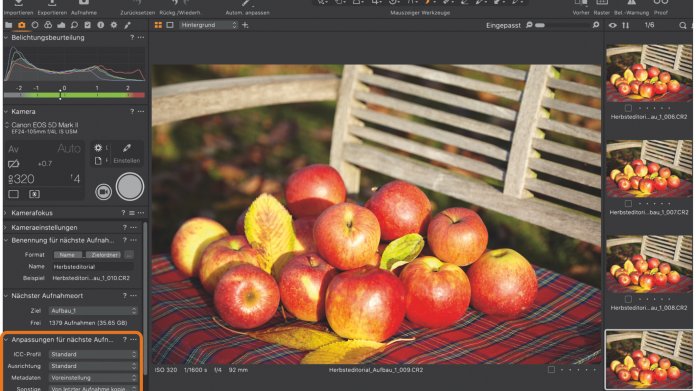Click the exposure meter bar
Screen dimensions: 696x391
[x=74, y=95]
